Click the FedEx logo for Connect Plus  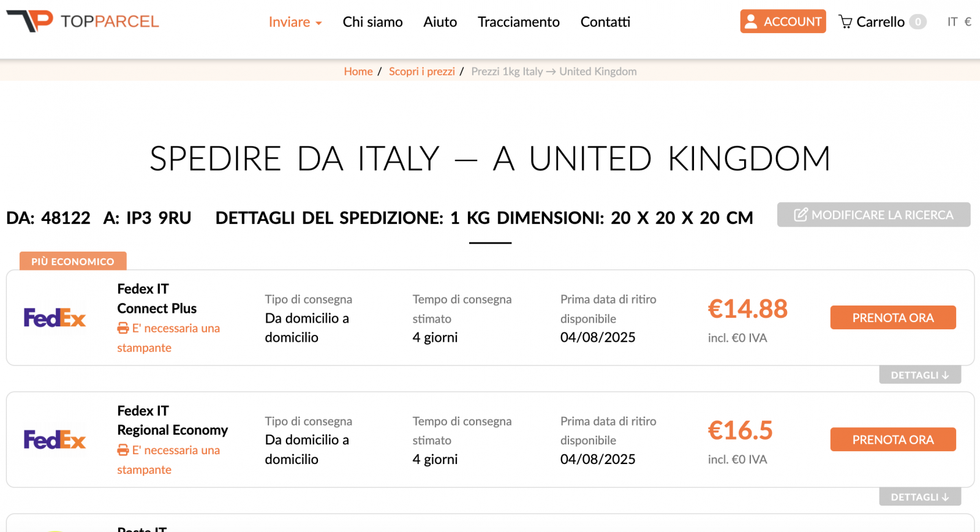(x=55, y=318)
